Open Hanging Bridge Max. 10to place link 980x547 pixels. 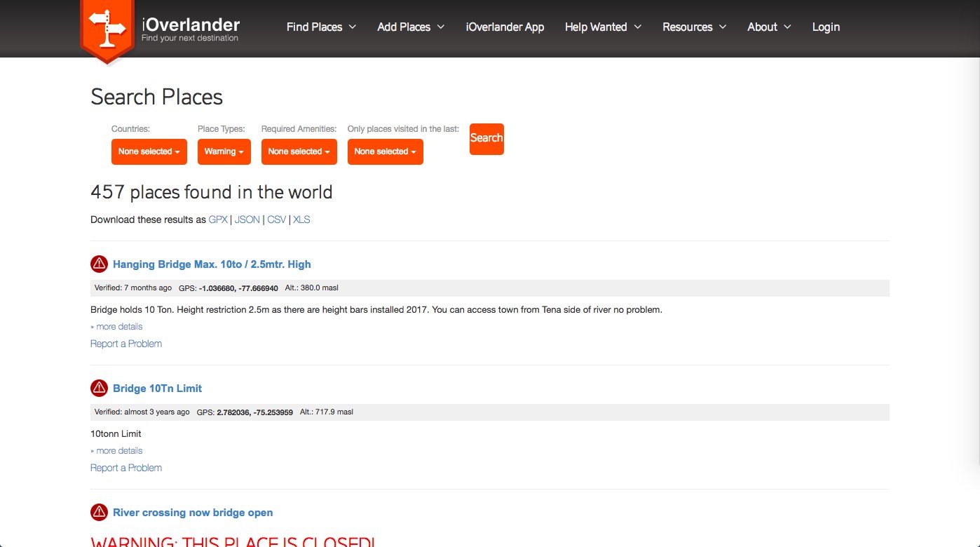(x=212, y=264)
